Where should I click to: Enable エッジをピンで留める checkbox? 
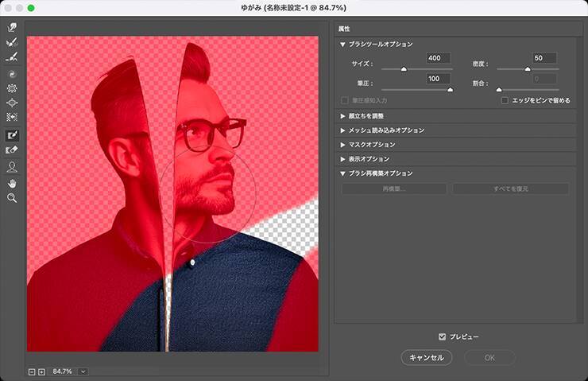pyautogui.click(x=505, y=101)
